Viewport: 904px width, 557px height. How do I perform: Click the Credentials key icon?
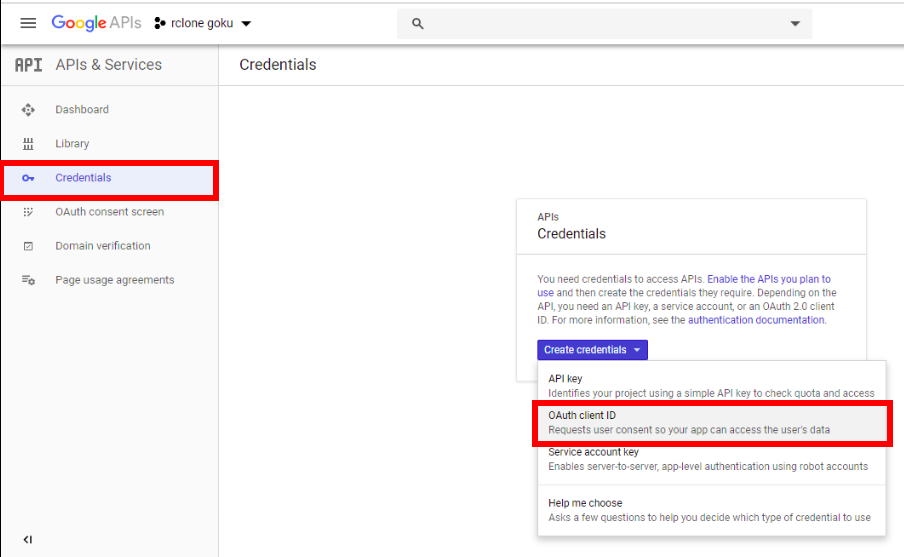[28, 178]
